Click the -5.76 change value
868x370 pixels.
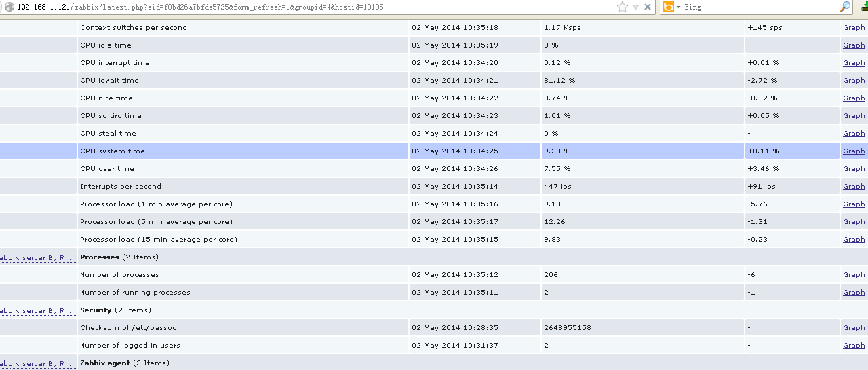point(757,204)
